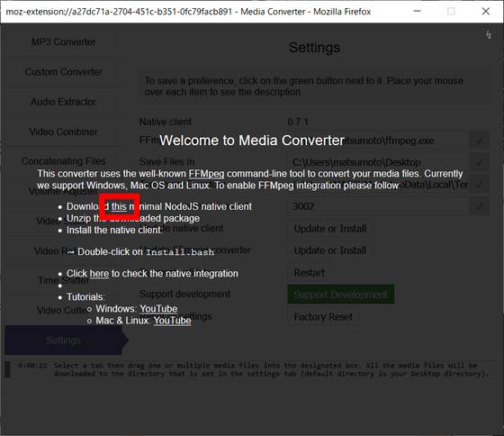
Task: Open the Mac & Linux YouTube tutorial link
Action: (172, 321)
